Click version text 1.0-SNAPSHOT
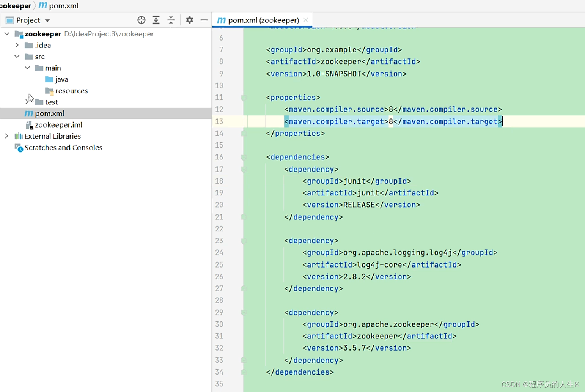585x392 pixels. [x=334, y=74]
